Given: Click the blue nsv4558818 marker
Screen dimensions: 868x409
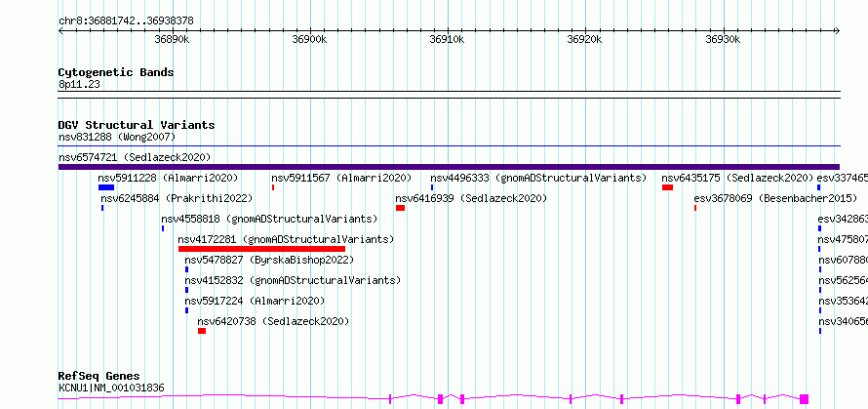Looking at the screenshot, I should click(x=163, y=228).
